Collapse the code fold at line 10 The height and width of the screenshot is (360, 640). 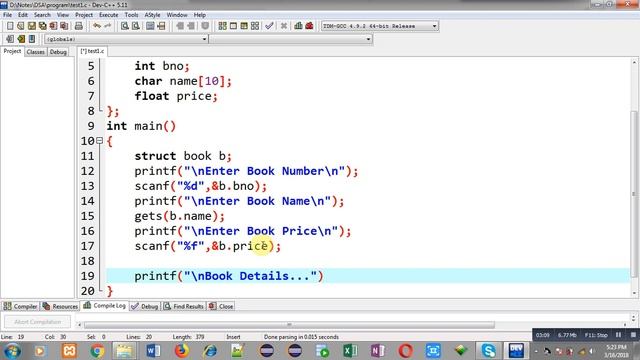tap(99, 141)
